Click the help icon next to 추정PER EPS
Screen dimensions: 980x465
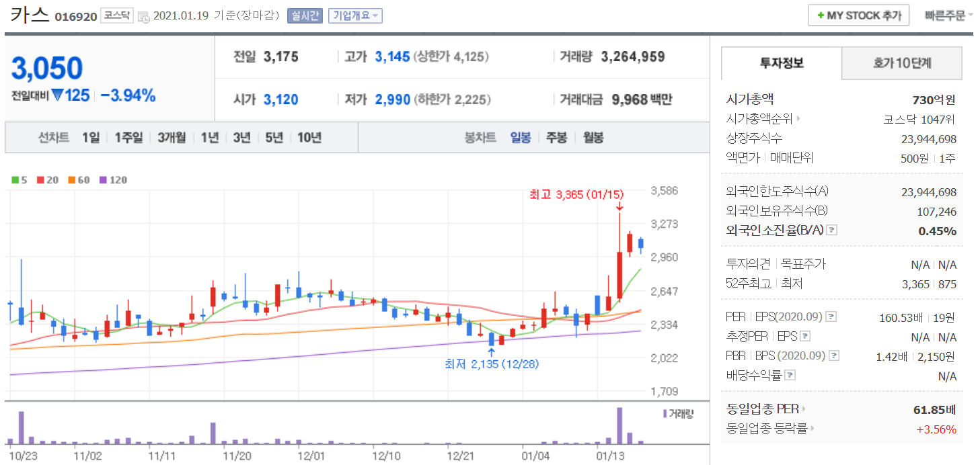tap(805, 337)
